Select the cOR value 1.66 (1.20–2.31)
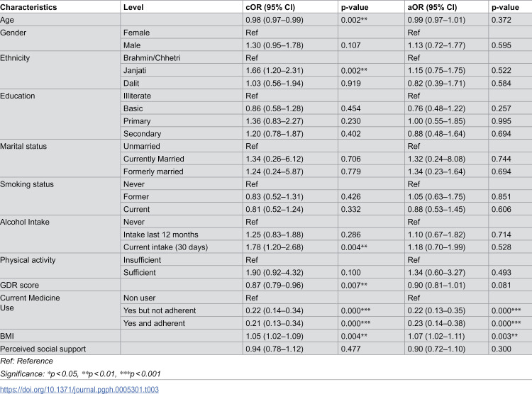 [275, 71]
